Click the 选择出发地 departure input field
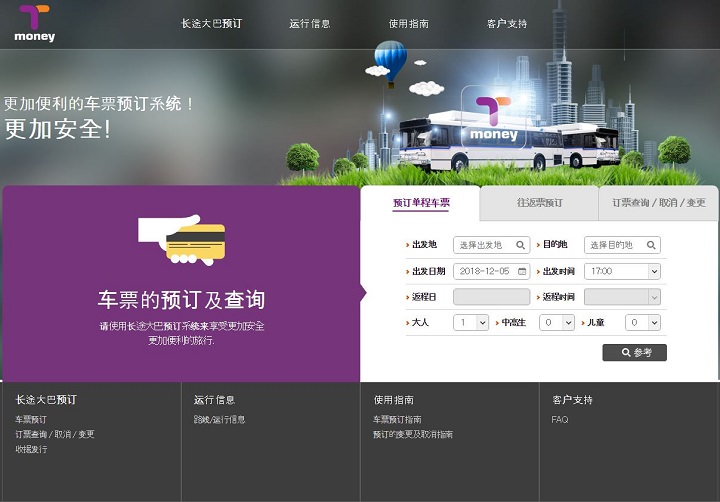Image resolution: width=720 pixels, height=502 pixels. (491, 245)
